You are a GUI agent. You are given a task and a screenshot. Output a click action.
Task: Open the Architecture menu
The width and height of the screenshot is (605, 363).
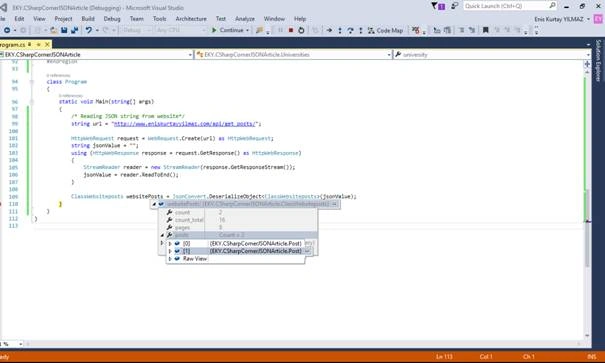coord(191,19)
